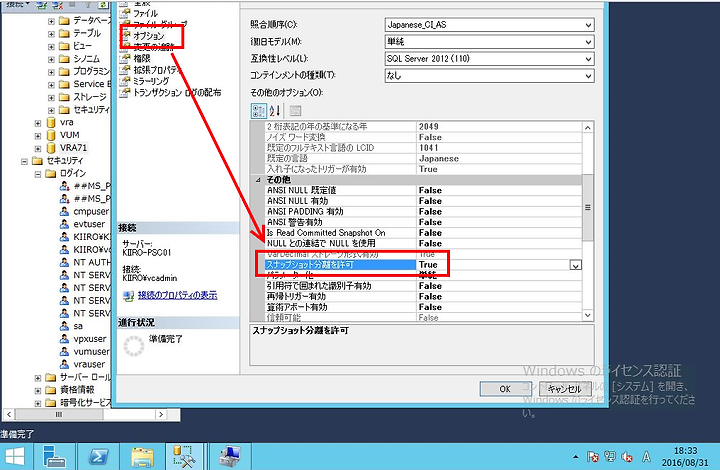Viewport: 720px width, 470px height.
Task: Select the ANSI NULL 既定値 row
Action: (423, 190)
